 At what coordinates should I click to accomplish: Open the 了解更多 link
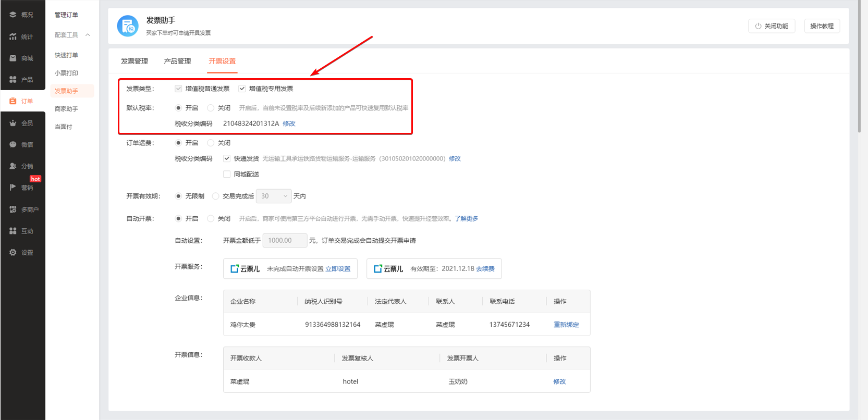(466, 218)
